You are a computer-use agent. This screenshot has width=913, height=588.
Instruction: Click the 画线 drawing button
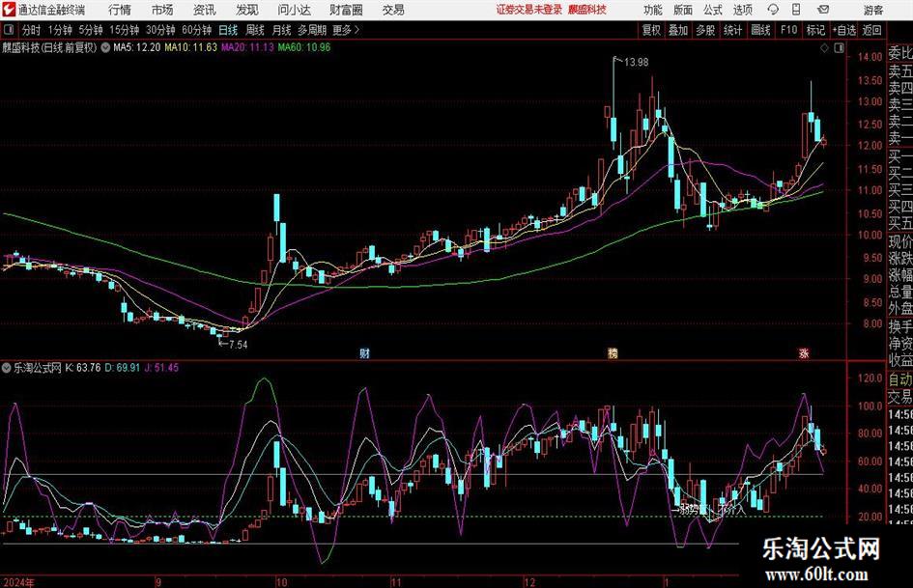pos(760,30)
